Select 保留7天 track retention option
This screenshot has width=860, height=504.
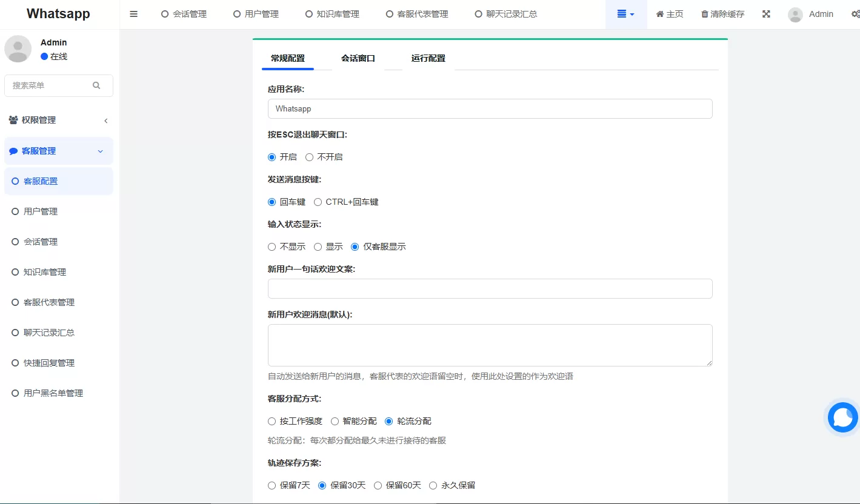tap(272, 485)
